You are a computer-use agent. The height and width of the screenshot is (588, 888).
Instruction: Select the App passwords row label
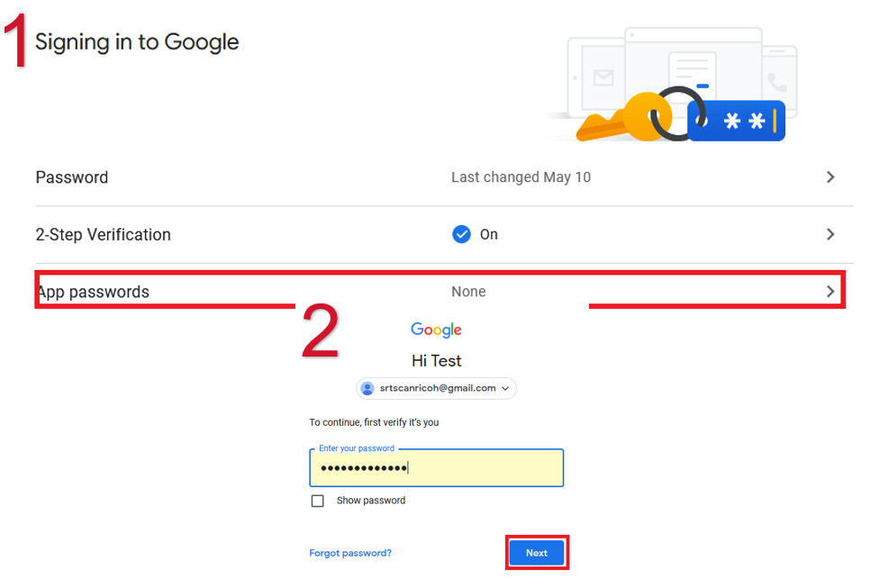pos(94,292)
